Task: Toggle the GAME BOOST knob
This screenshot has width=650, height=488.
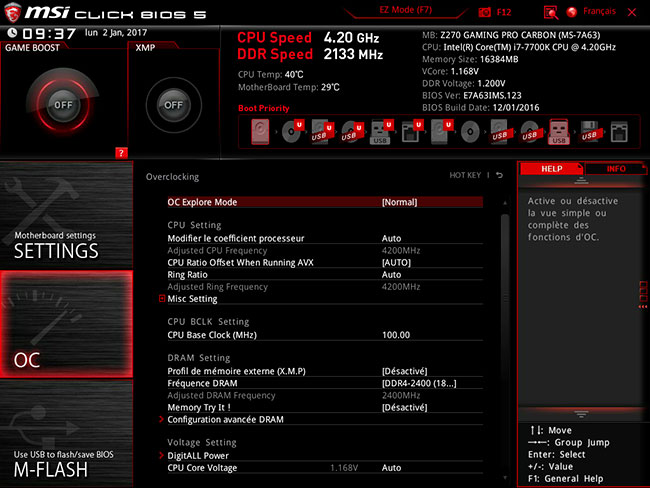Action: (63, 104)
